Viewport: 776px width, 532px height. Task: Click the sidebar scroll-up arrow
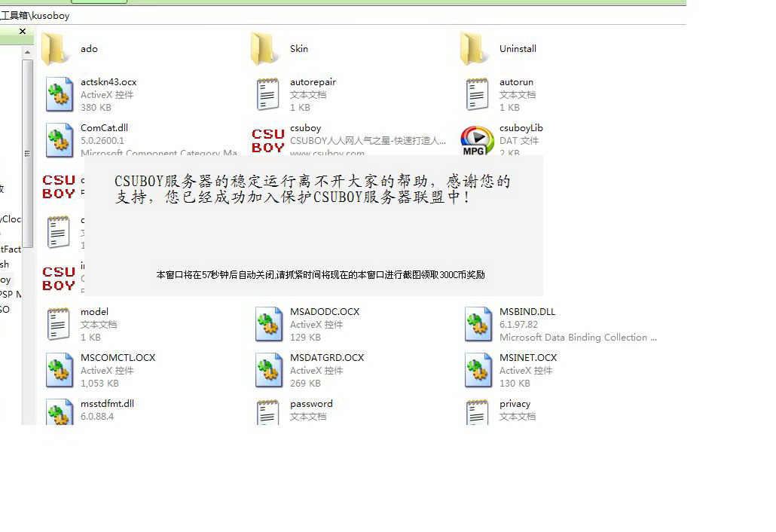pyautogui.click(x=28, y=52)
